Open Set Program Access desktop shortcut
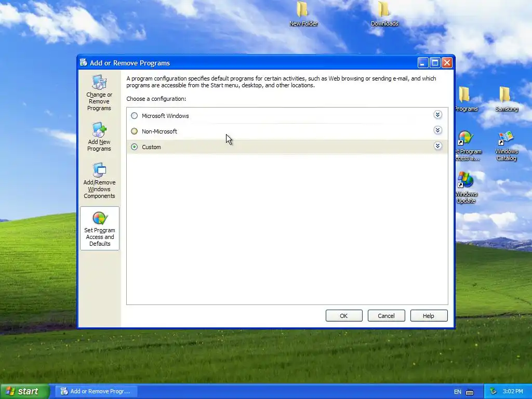 point(468,146)
